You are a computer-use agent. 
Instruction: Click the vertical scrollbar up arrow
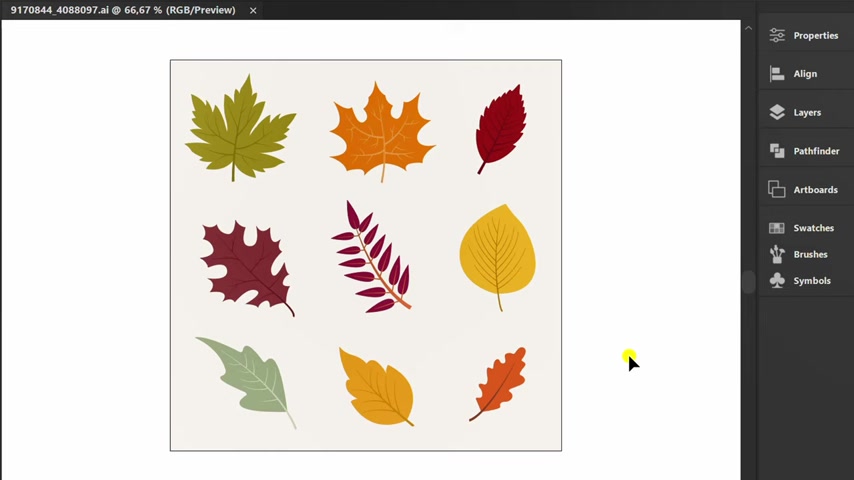pyautogui.click(x=748, y=28)
